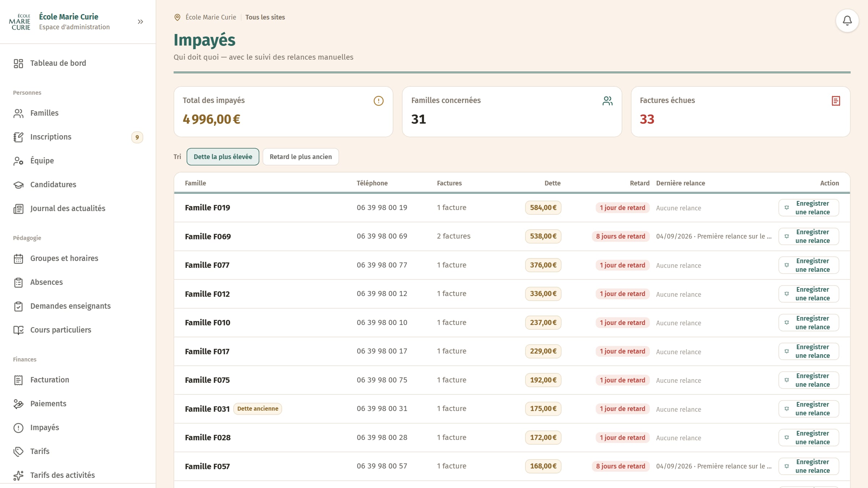
Task: Click the Groupes et horaires calendar icon
Action: coord(18,258)
